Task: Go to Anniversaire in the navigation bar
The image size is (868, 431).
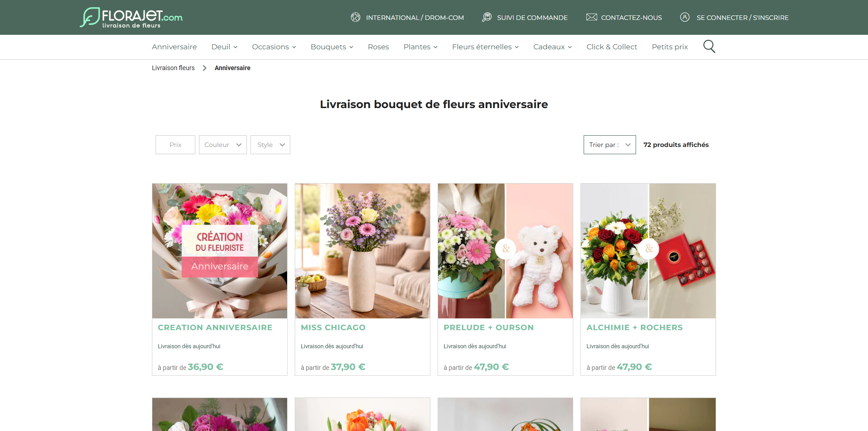Action: point(175,47)
